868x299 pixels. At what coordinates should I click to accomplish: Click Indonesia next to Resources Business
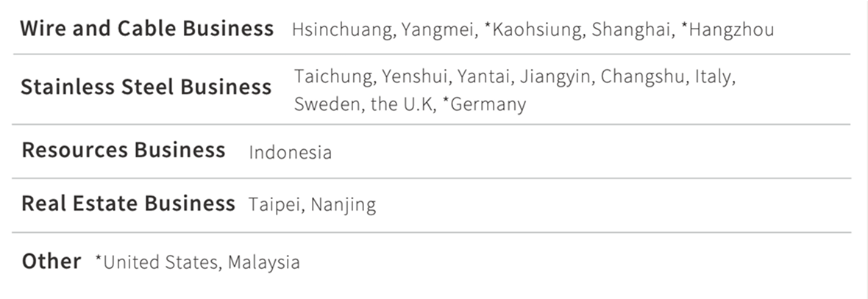coord(290,153)
